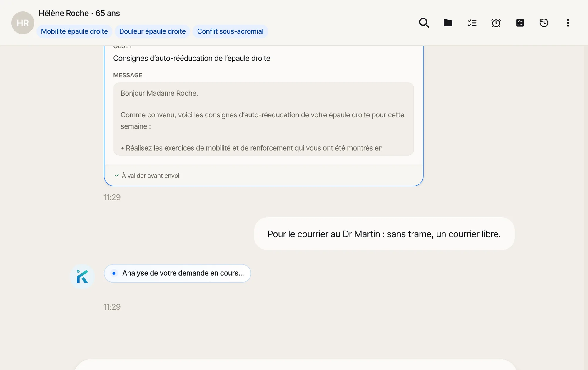Click the MESSAGE section label

128,75
